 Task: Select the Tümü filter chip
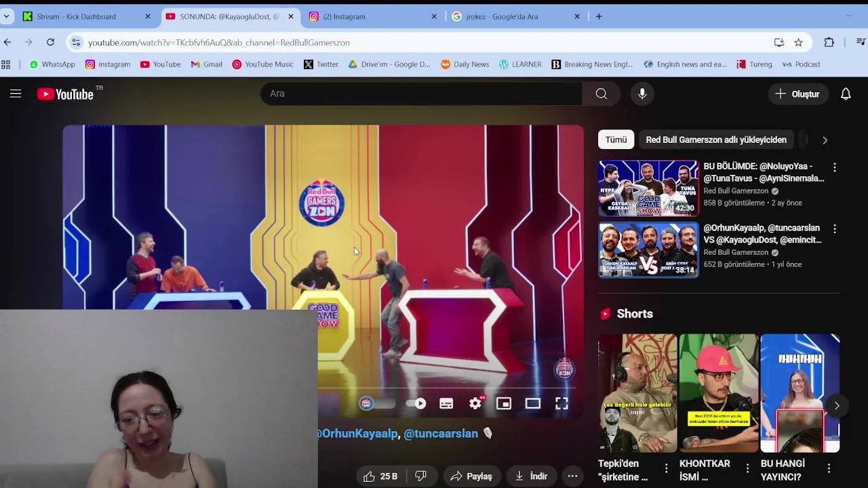pos(616,140)
